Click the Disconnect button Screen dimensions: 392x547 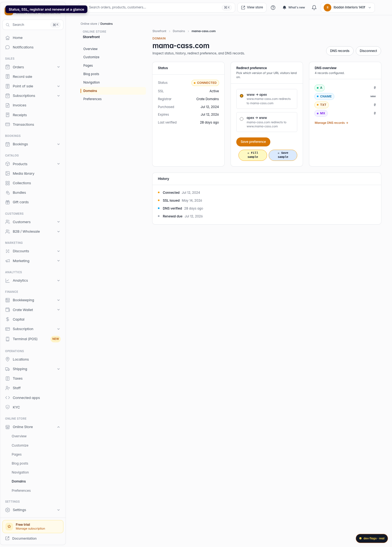click(368, 51)
